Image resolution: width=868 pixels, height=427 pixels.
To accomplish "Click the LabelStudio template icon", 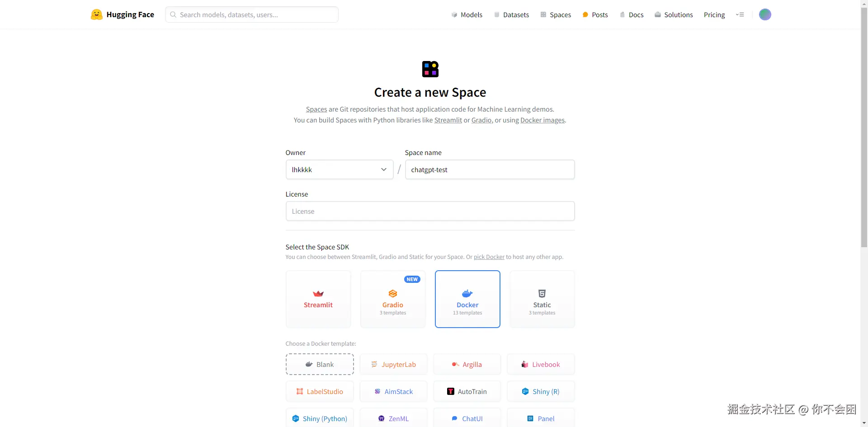I will pyautogui.click(x=300, y=391).
